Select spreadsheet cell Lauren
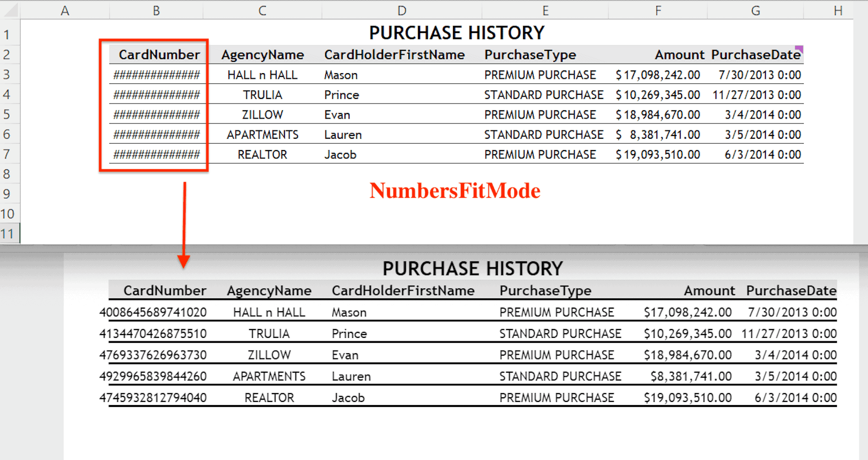The width and height of the screenshot is (868, 460). coord(402,135)
